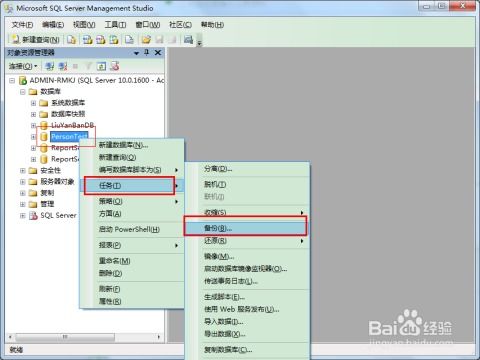
Task: Click the disconnect icon in Object Explorer toolbar
Action: click(x=62, y=66)
